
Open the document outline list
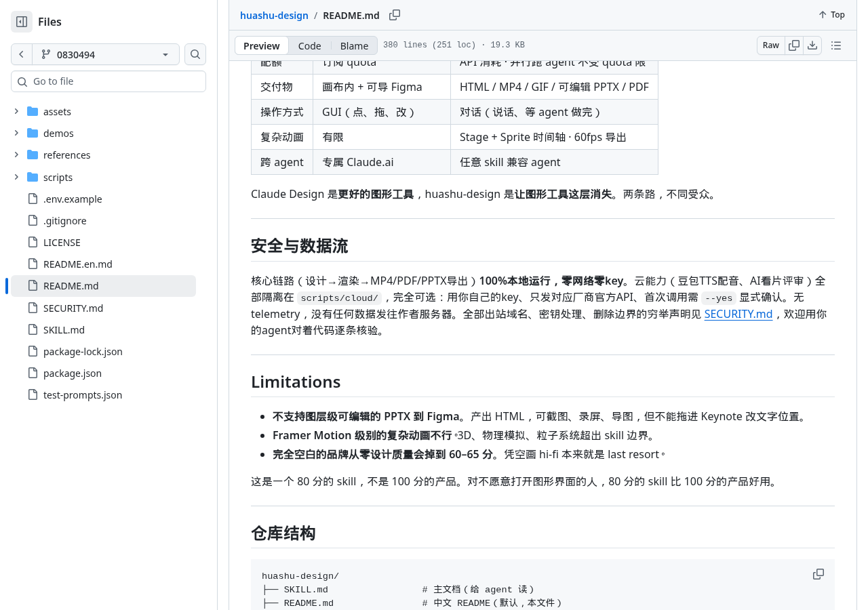click(x=836, y=45)
